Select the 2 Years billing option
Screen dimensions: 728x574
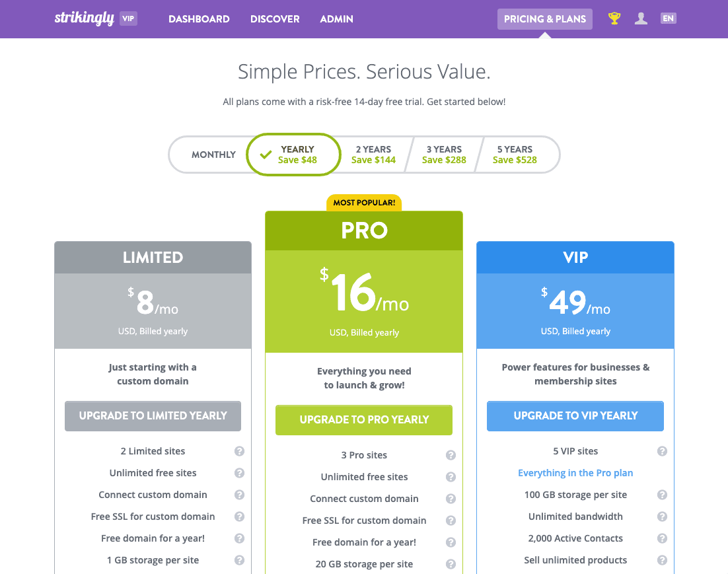point(373,155)
